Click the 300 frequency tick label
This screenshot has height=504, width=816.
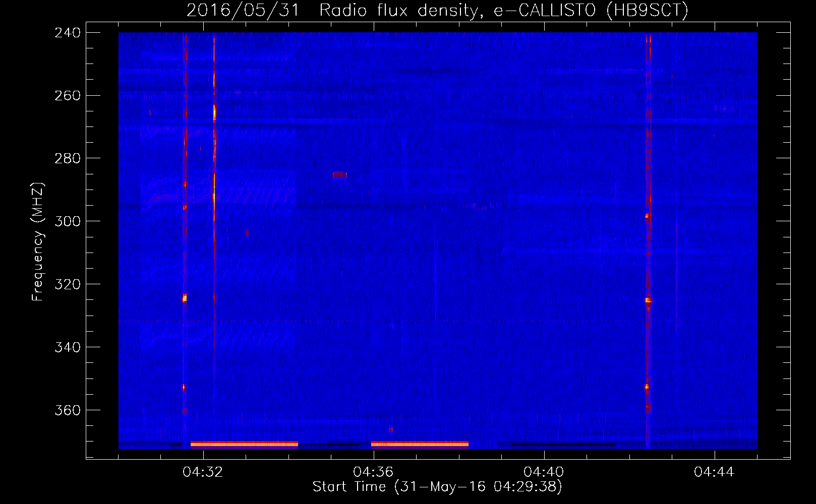point(68,222)
